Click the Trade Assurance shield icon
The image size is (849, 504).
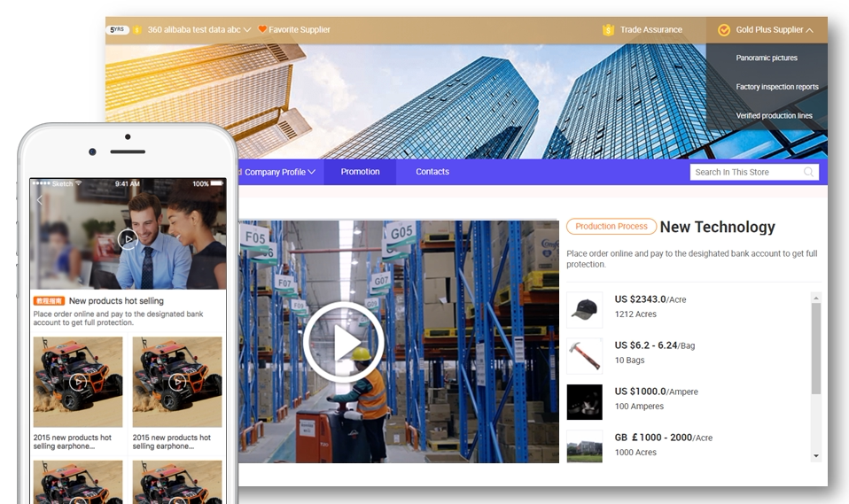(x=608, y=30)
